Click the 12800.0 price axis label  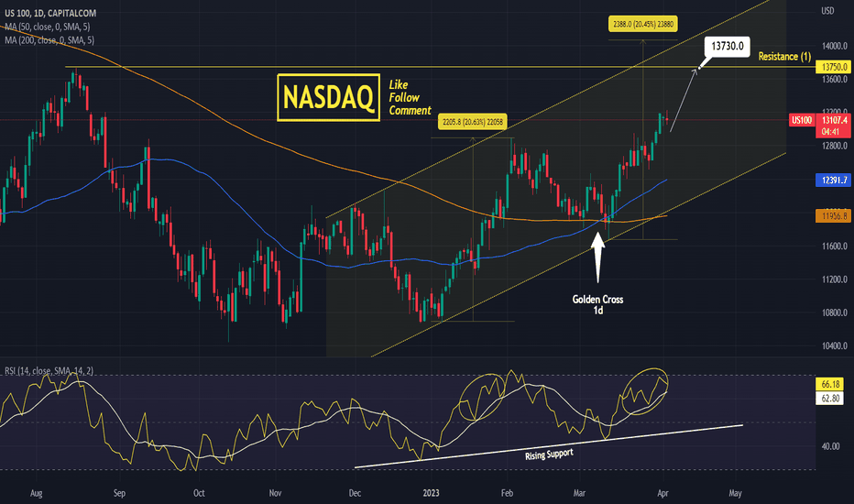[835, 146]
